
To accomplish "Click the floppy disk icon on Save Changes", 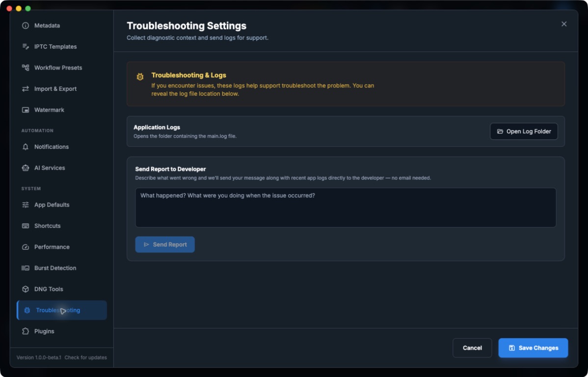I will 511,348.
